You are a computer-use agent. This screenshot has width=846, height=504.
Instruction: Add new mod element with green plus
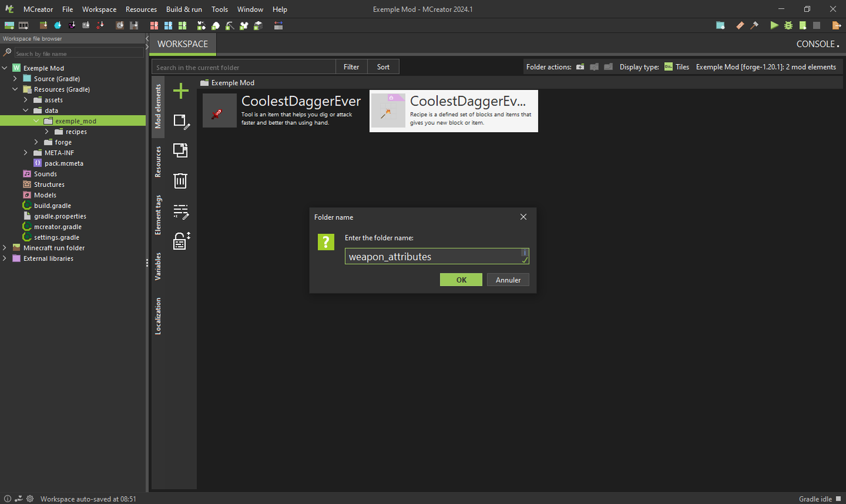(x=180, y=91)
